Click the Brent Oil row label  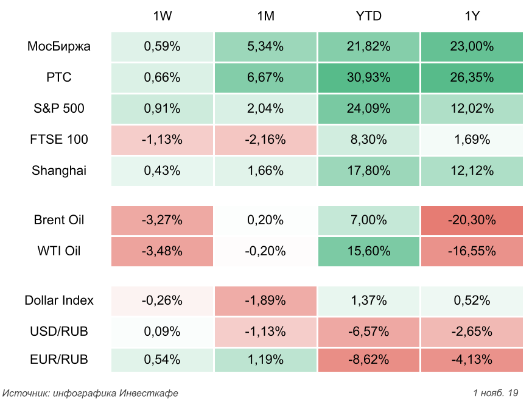[x=59, y=220]
